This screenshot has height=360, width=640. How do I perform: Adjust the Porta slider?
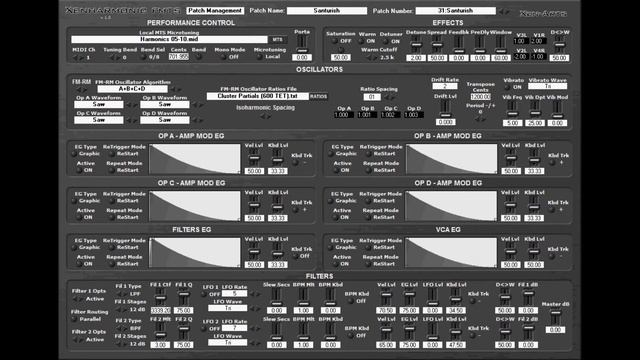302,44
